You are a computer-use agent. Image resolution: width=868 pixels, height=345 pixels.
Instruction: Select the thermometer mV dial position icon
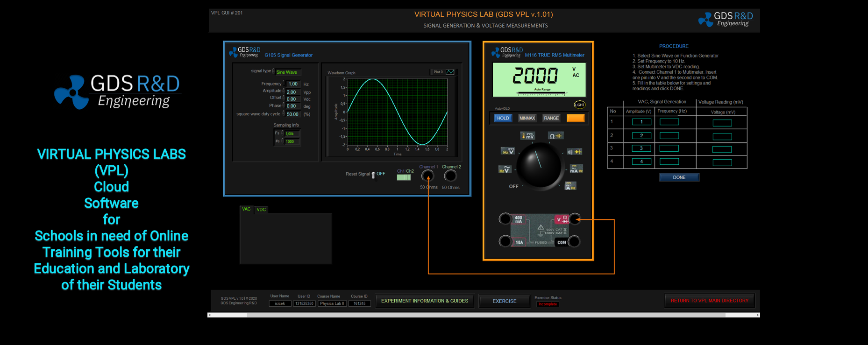(527, 136)
